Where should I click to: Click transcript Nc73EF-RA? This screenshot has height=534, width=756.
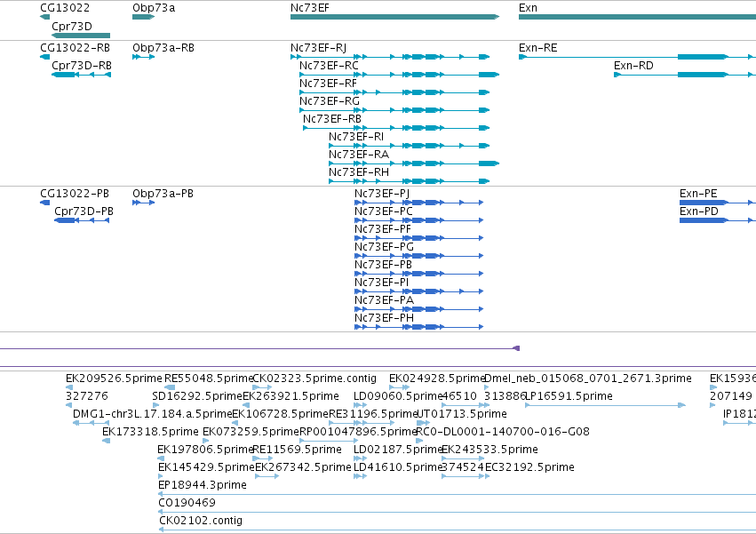pos(414,163)
